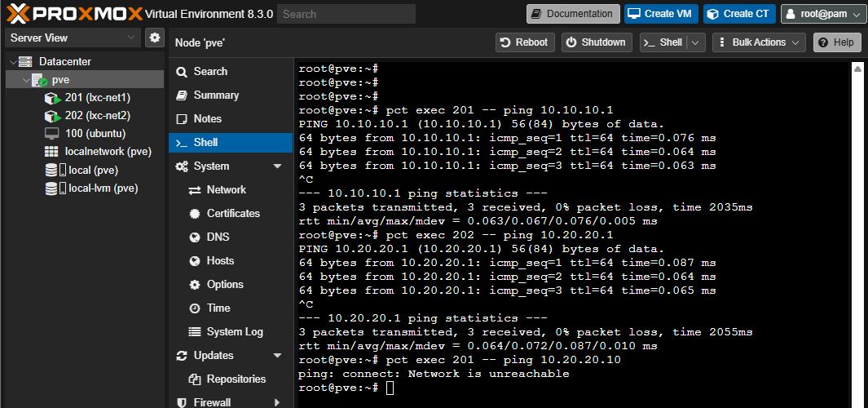
Task: Click the Datacenter server icon
Action: [x=25, y=62]
